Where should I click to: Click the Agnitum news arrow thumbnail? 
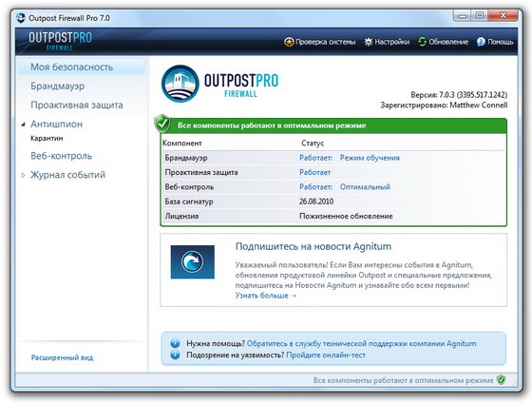click(x=192, y=261)
